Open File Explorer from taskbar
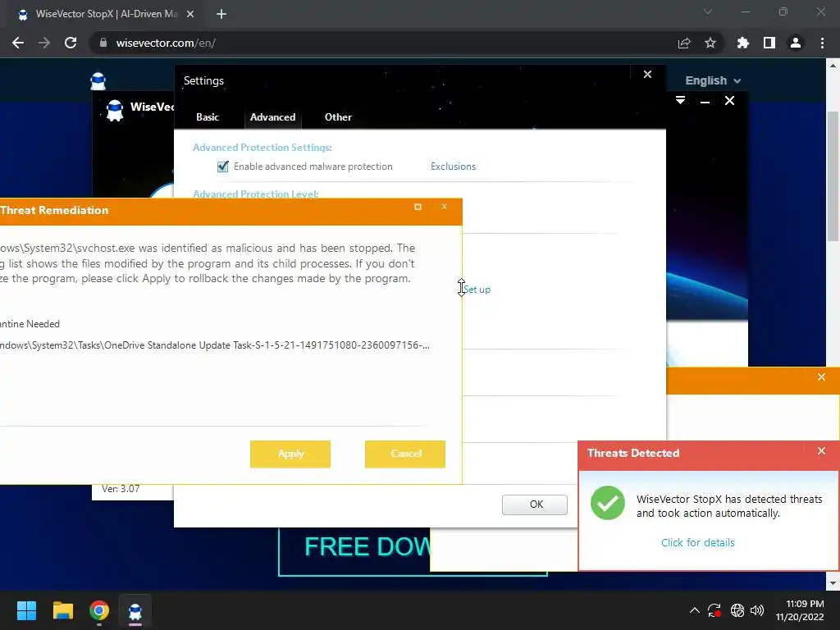The height and width of the screenshot is (630, 840). pos(62,610)
